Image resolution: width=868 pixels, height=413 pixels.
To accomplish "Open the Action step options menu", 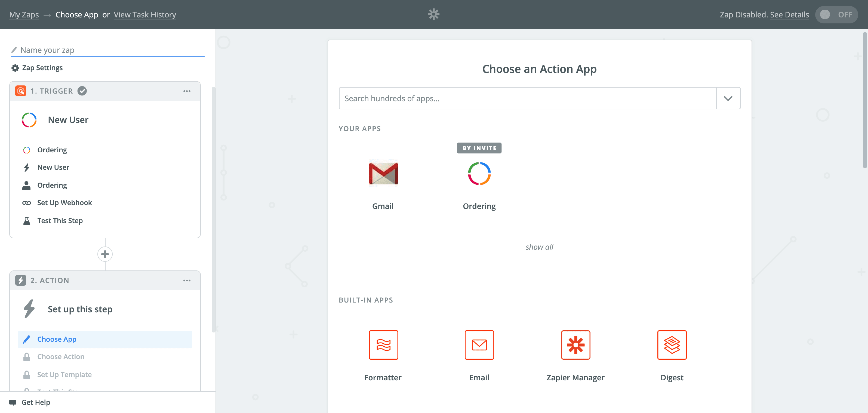I will point(187,280).
